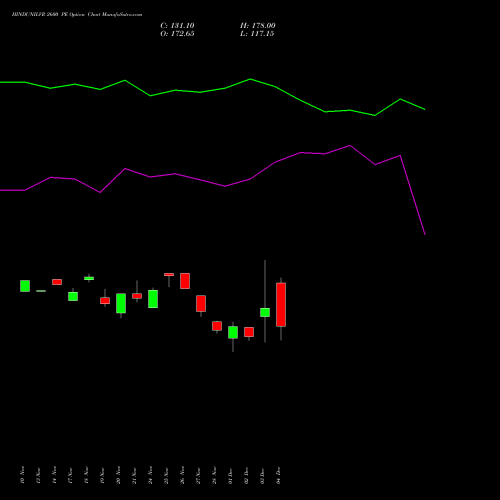The height and width of the screenshot is (500, 500).
Task: Click the green 01 Dec candle
Action: [x=233, y=332]
